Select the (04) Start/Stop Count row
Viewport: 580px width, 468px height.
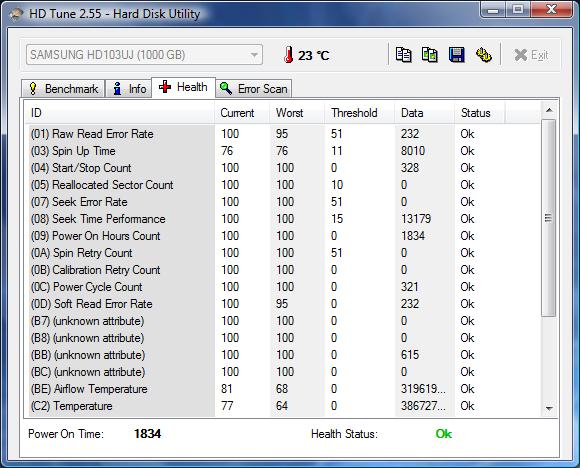pyautogui.click(x=283, y=168)
